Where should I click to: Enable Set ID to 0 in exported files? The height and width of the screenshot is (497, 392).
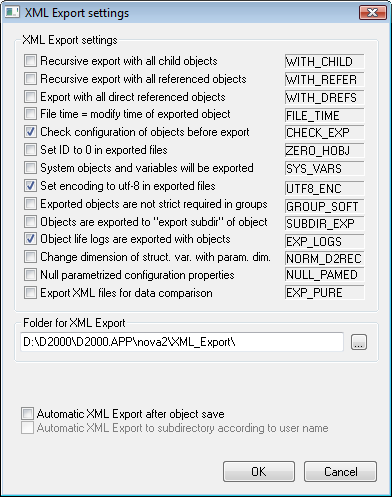tap(30, 150)
